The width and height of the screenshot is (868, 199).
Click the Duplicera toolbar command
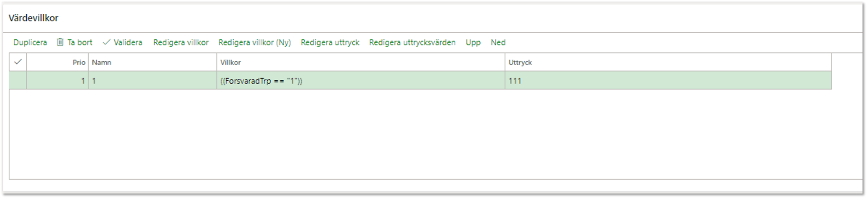pos(30,42)
